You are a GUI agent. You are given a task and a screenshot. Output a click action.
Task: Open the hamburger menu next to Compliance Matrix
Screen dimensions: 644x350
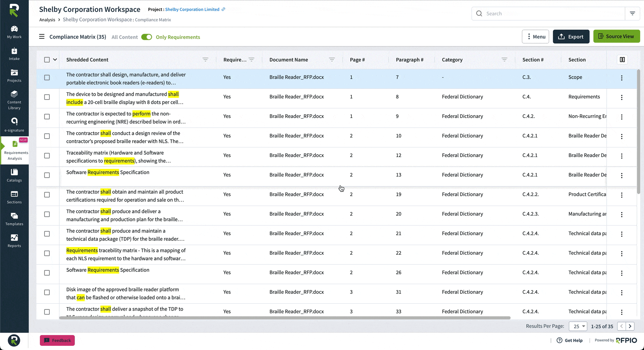coord(42,37)
